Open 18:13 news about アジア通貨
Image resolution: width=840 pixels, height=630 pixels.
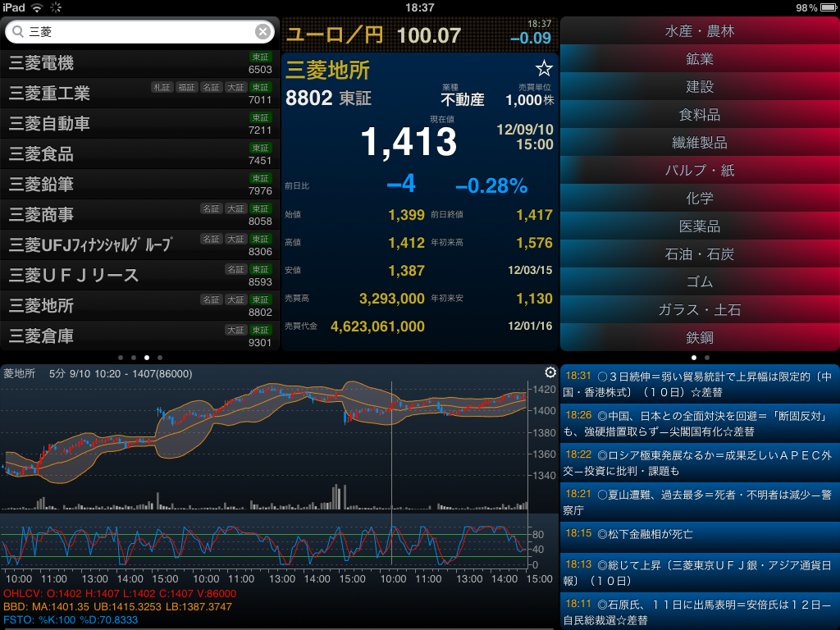point(700,572)
